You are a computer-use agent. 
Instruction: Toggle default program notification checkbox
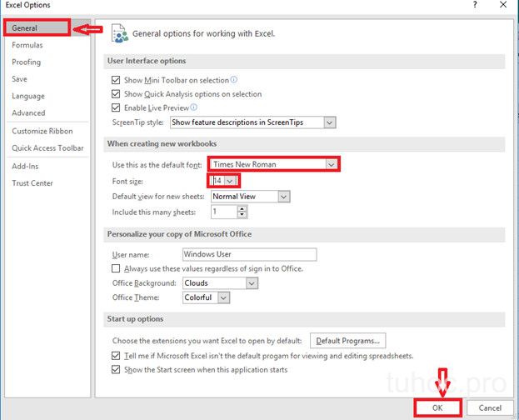coord(116,356)
